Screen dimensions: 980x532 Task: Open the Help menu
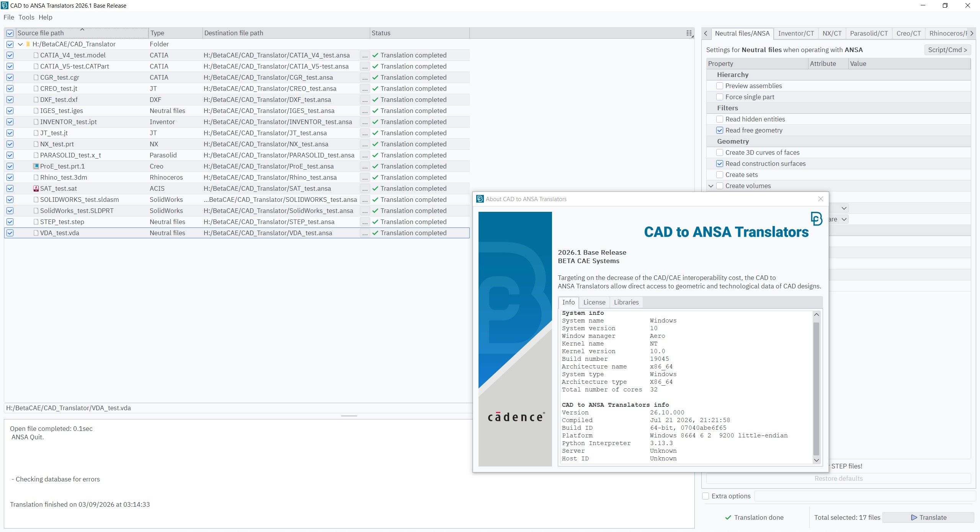(45, 17)
